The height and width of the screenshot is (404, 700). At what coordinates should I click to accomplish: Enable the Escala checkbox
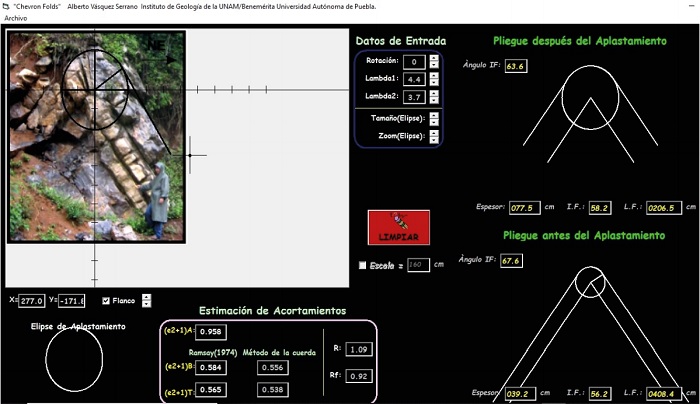point(363,265)
